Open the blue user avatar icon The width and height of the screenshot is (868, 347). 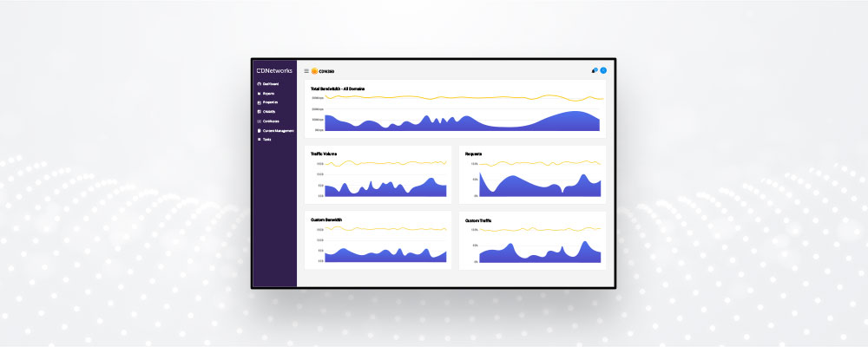pos(603,70)
